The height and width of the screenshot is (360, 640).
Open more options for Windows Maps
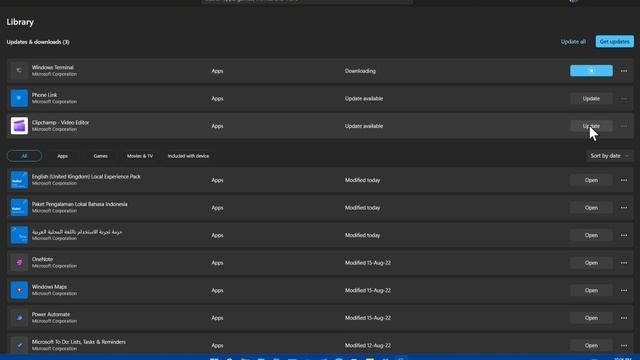(x=624, y=290)
